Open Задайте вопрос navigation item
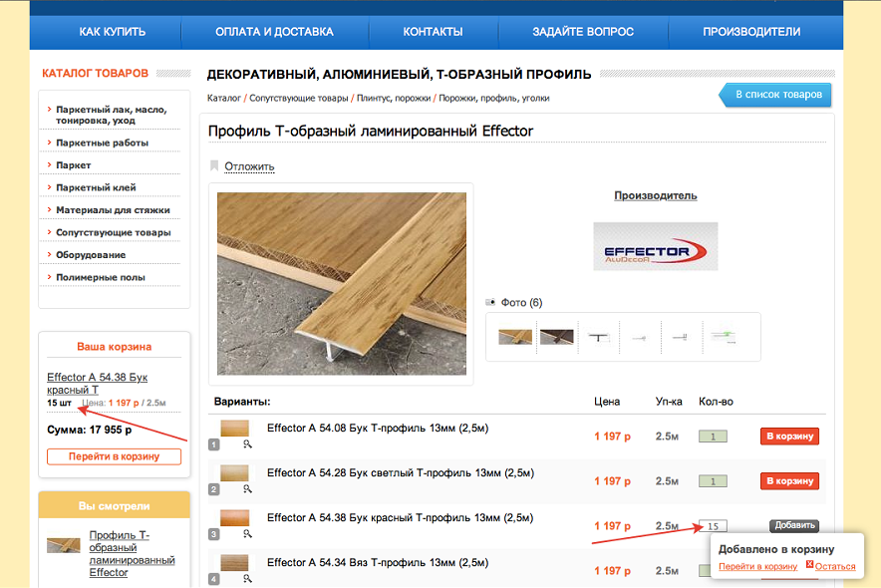This screenshot has height=588, width=881. click(x=583, y=32)
